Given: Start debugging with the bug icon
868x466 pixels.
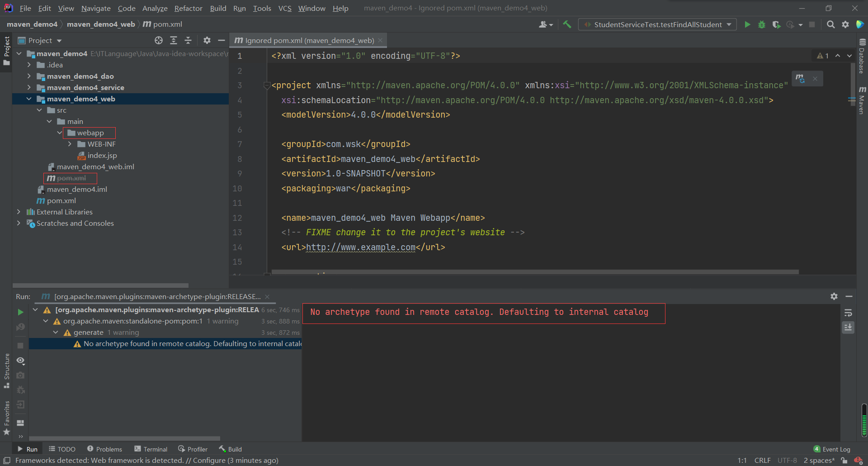Looking at the screenshot, I should coord(762,24).
